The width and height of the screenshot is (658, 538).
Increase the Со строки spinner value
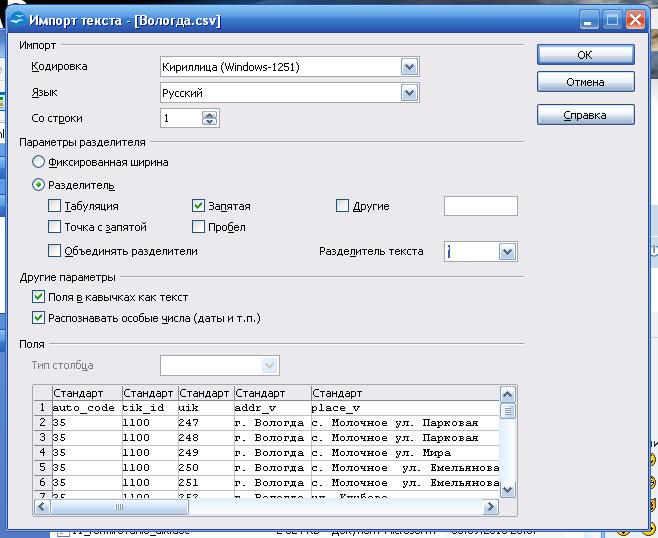click(209, 115)
